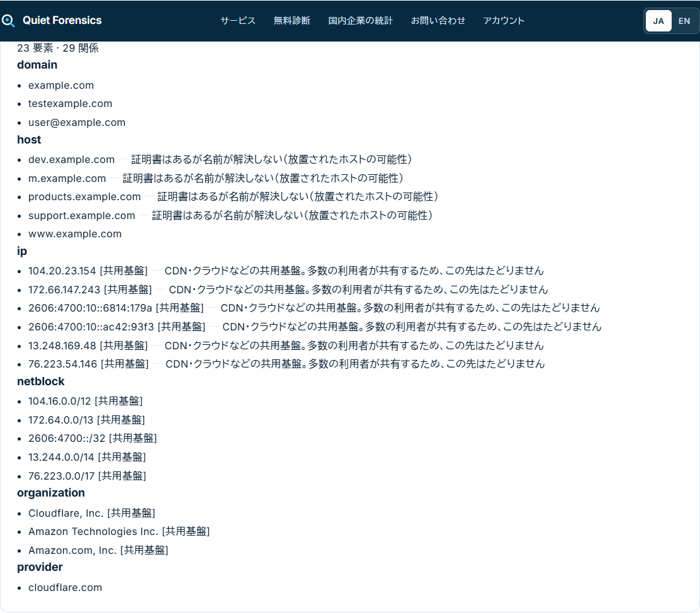
Task: Click the 23 要素 · 29 関係 summary text
Action: 58,48
